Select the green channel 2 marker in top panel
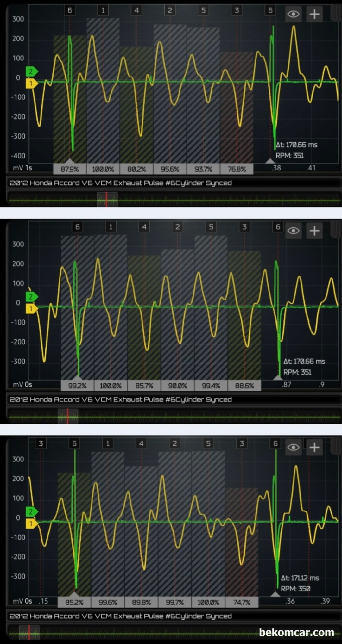The height and width of the screenshot is (644, 342). pyautogui.click(x=31, y=71)
